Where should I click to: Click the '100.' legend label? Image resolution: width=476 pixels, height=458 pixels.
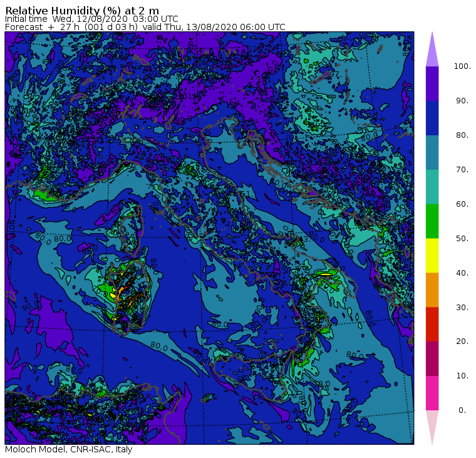pos(462,66)
